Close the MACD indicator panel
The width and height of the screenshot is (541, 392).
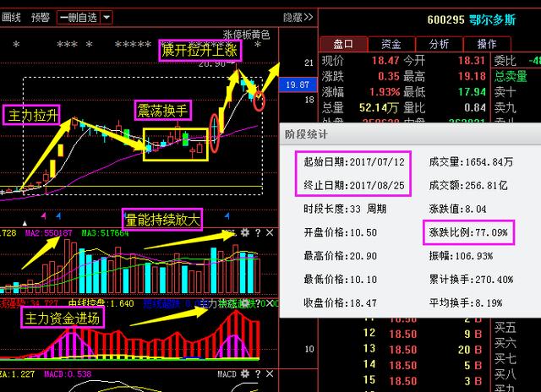coord(269,373)
